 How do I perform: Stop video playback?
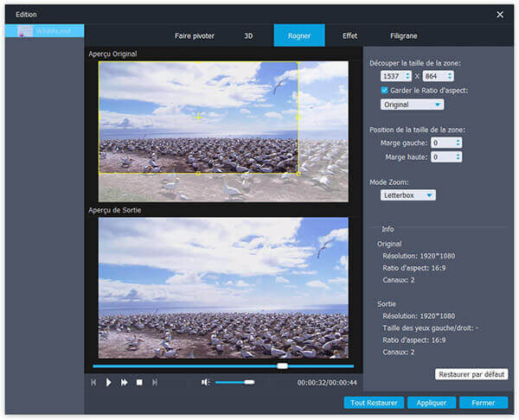[x=139, y=382]
